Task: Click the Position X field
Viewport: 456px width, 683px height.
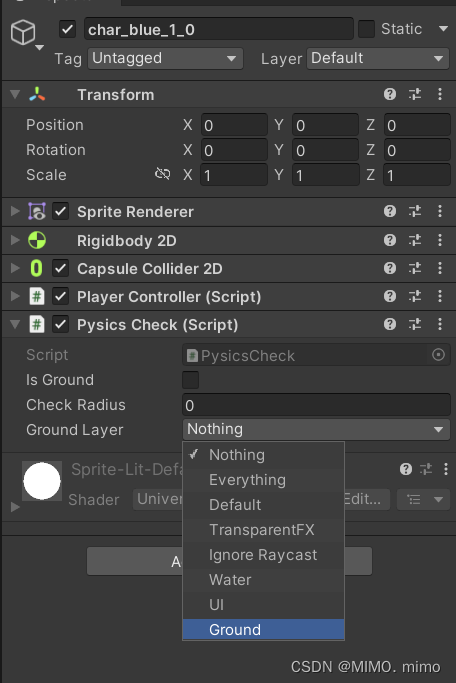Action: pos(234,125)
